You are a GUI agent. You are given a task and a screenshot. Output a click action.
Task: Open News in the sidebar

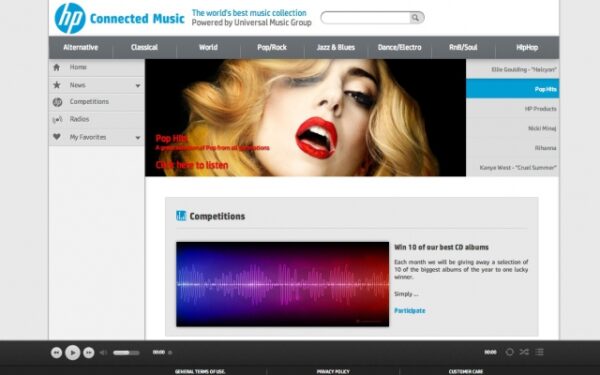coord(96,85)
